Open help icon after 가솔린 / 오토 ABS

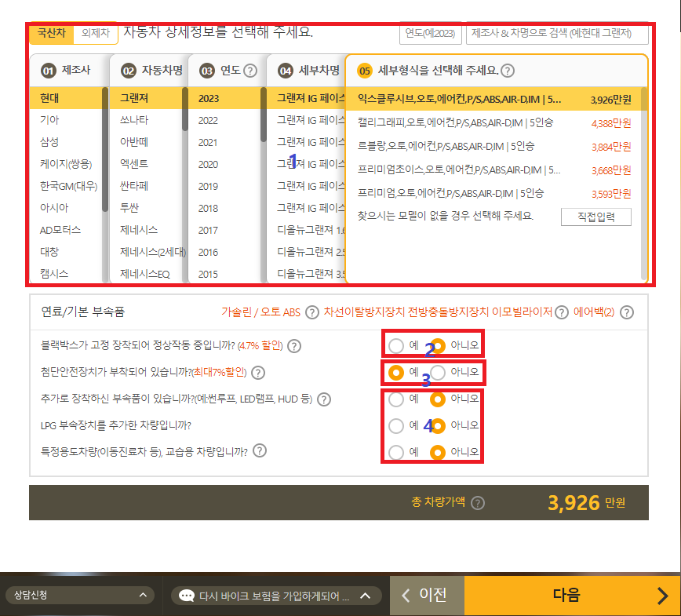311,312
